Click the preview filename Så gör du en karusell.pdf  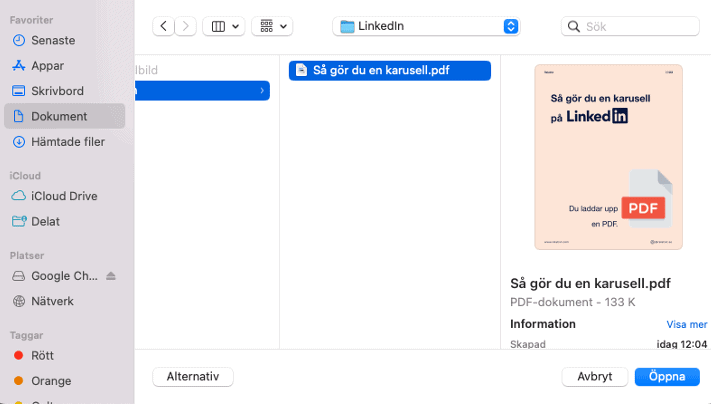tap(590, 283)
